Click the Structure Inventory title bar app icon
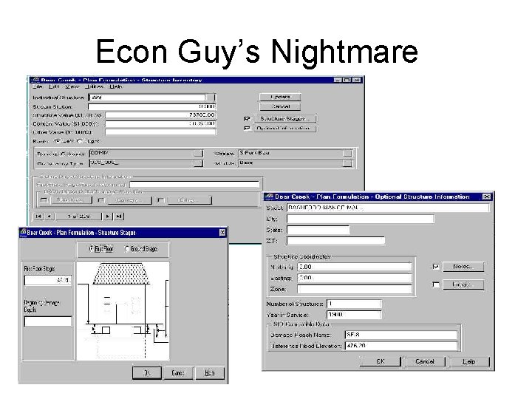This screenshot has height=399, width=532. pos(35,80)
